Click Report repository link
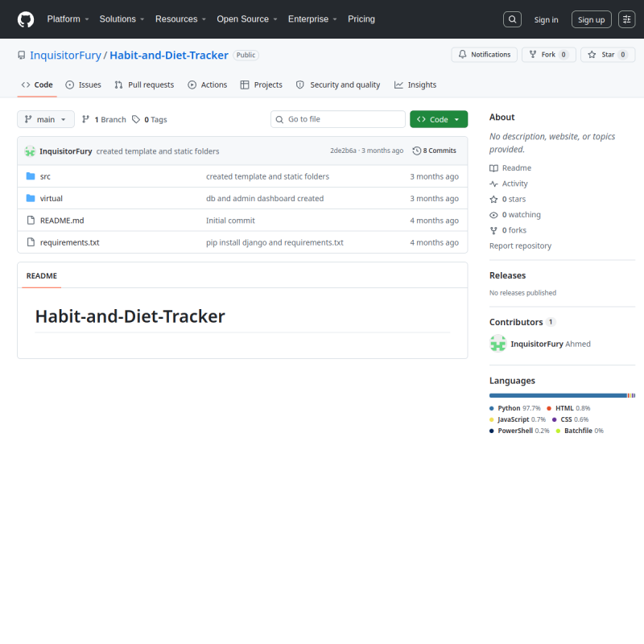This screenshot has width=644, height=644. (520, 246)
